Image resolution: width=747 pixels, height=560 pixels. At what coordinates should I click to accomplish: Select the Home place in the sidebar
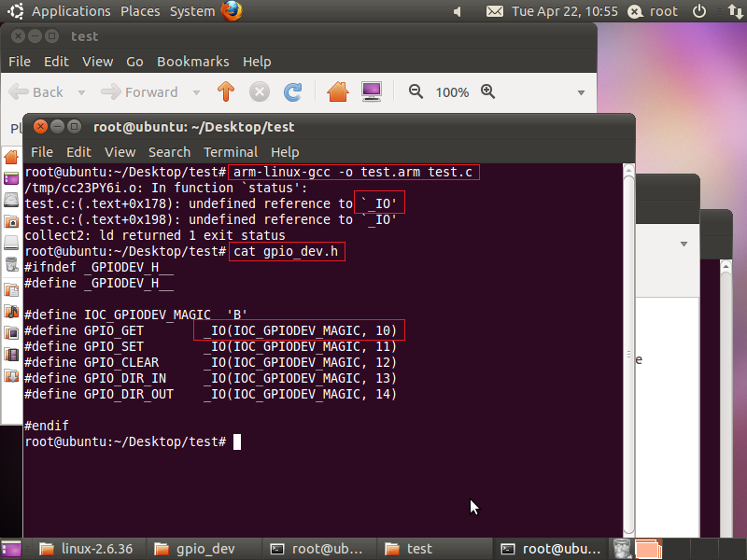(x=11, y=157)
